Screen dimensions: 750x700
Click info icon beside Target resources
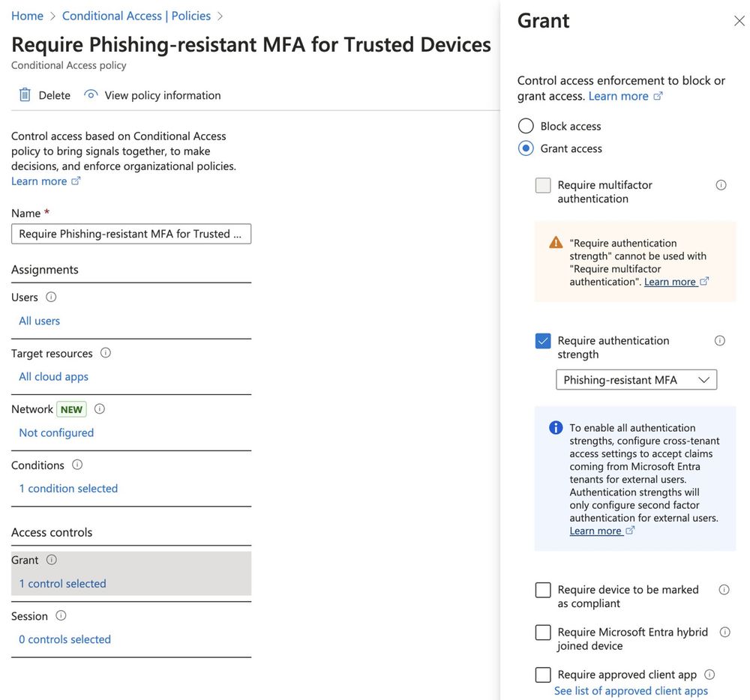106,352
